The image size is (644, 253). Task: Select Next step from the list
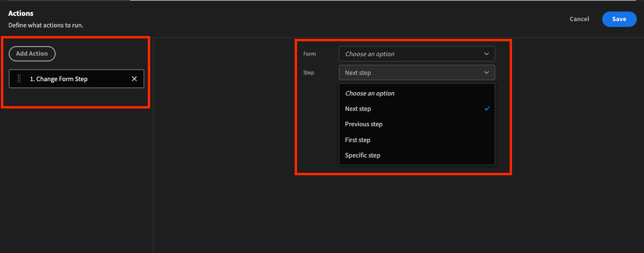point(417,108)
